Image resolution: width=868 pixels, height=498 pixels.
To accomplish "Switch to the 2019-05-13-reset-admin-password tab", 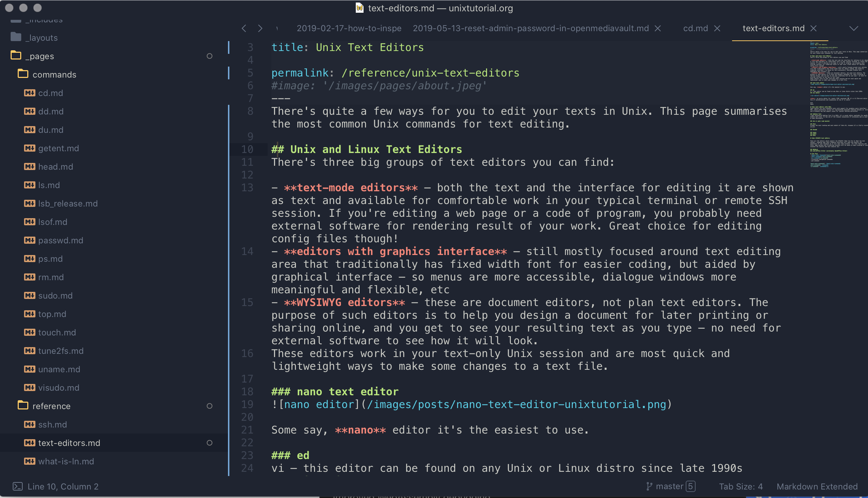I will tap(530, 28).
